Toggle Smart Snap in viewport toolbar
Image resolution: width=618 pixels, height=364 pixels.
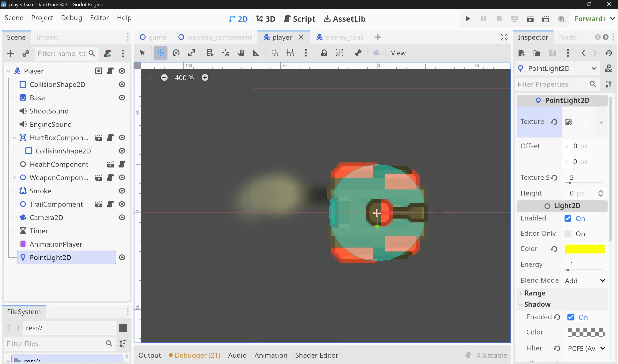click(x=275, y=53)
